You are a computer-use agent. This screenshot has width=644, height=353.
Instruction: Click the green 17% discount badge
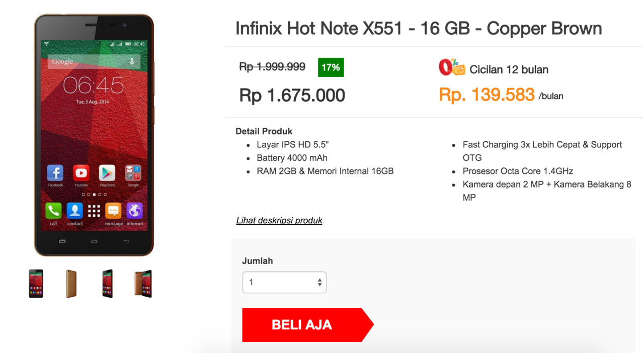click(331, 67)
